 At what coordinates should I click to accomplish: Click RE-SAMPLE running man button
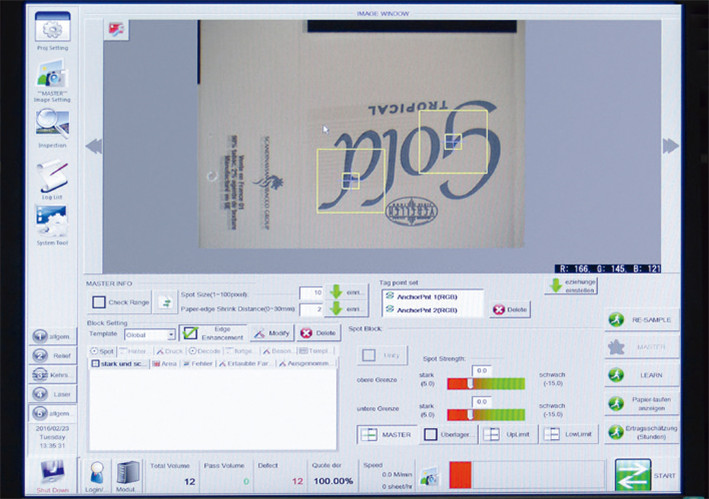tap(642, 320)
